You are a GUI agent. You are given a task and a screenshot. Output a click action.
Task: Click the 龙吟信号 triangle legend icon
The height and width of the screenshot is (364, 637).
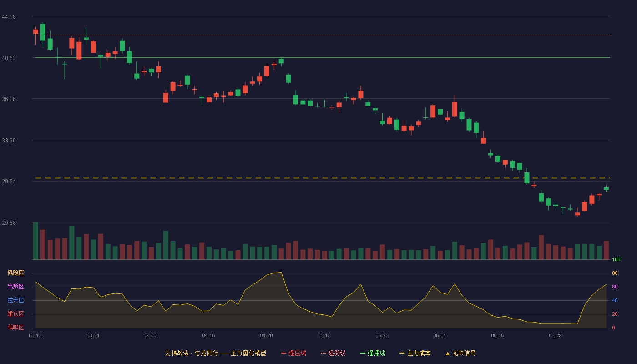(448, 353)
